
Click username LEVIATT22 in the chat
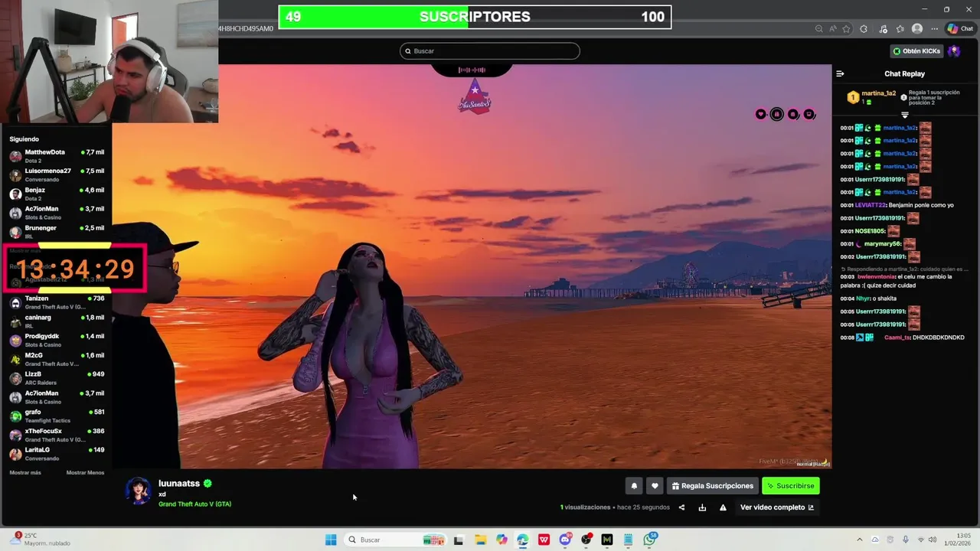pos(871,205)
